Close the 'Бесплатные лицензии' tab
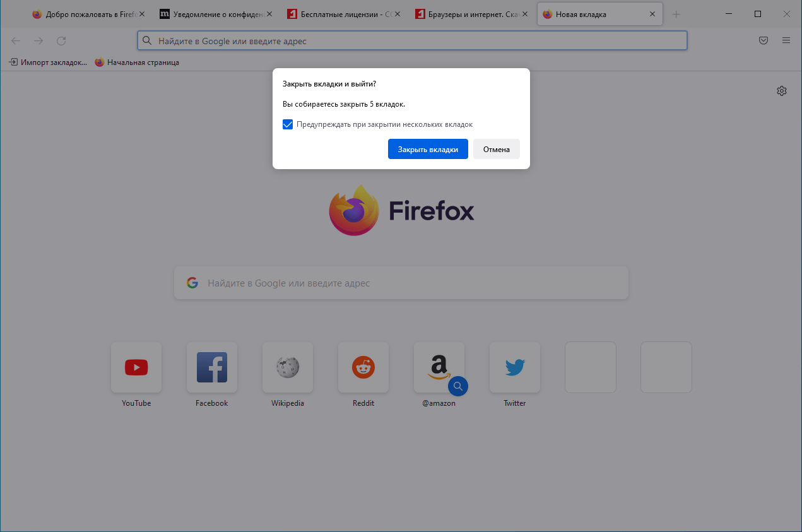 click(397, 14)
